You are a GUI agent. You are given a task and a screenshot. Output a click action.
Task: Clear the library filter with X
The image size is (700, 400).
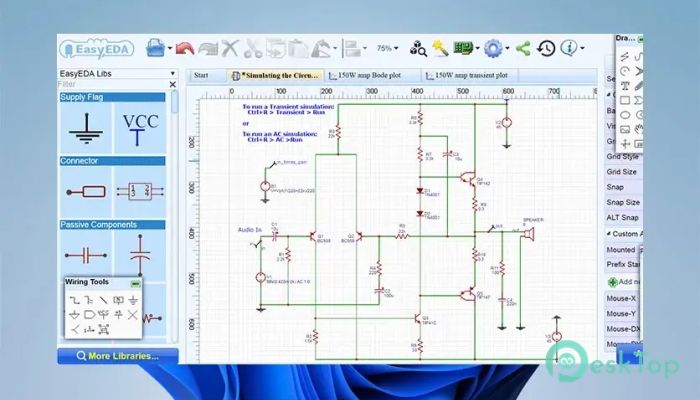click(x=172, y=84)
